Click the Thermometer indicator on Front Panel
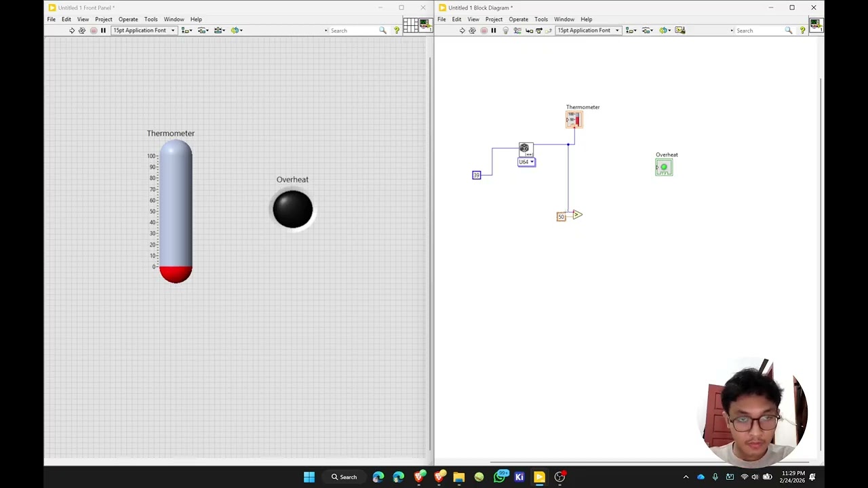 point(176,211)
